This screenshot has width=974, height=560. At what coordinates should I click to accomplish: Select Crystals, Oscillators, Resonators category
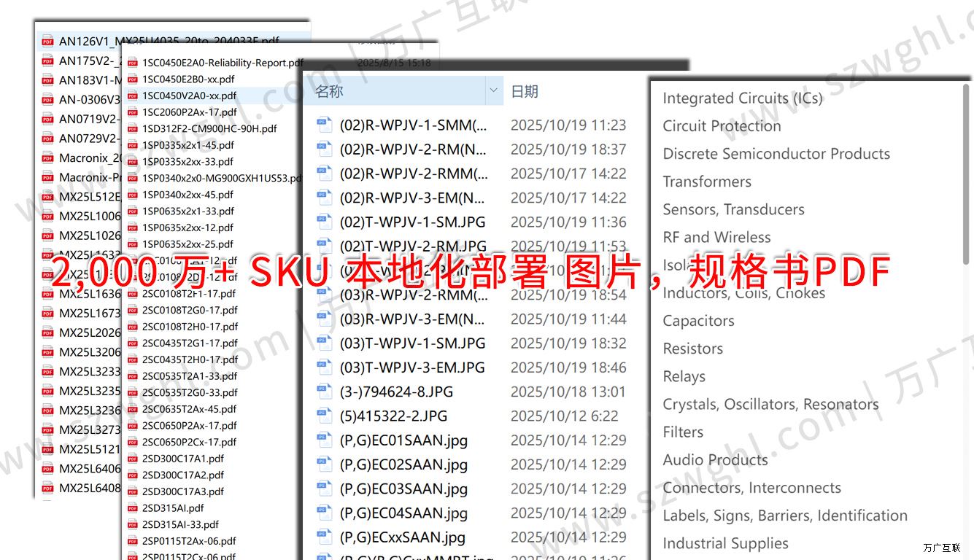click(x=770, y=405)
